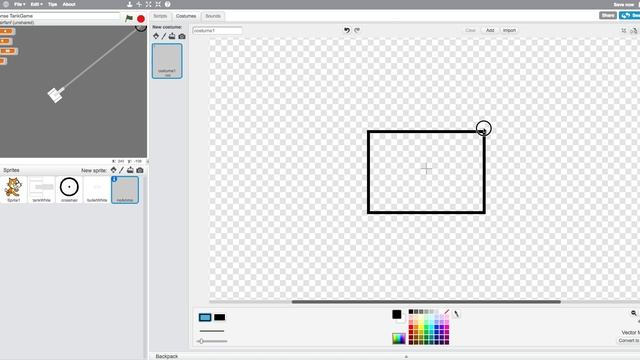Upload sprite from file
The height and width of the screenshot is (360, 640).
point(130,170)
